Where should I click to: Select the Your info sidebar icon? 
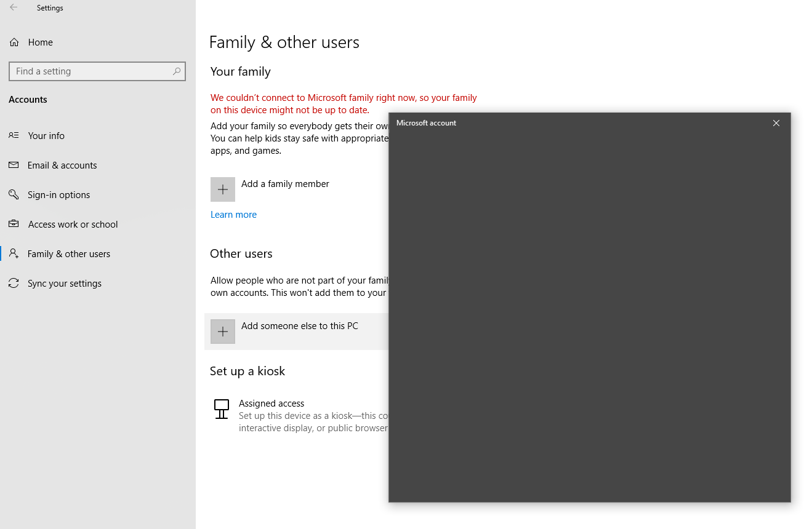point(14,135)
